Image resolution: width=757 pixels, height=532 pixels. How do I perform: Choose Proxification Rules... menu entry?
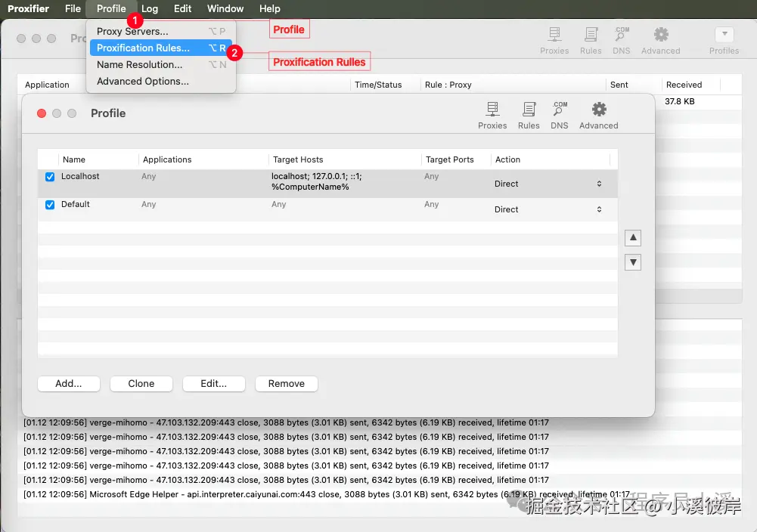point(161,48)
